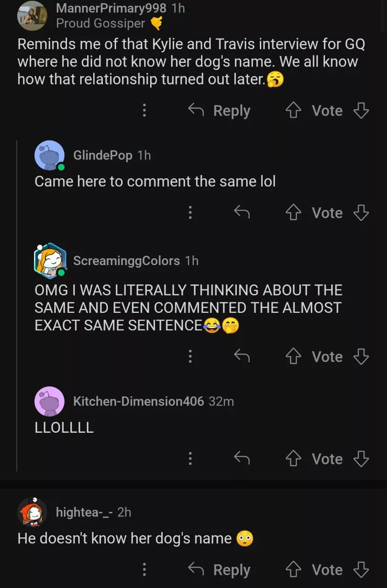
Task: Open three-dot menu on Kitchen-Dimension406's comment
Action: point(190,458)
